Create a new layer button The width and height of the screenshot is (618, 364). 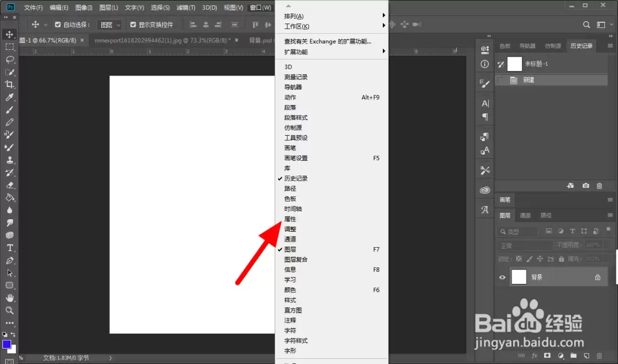point(587,355)
